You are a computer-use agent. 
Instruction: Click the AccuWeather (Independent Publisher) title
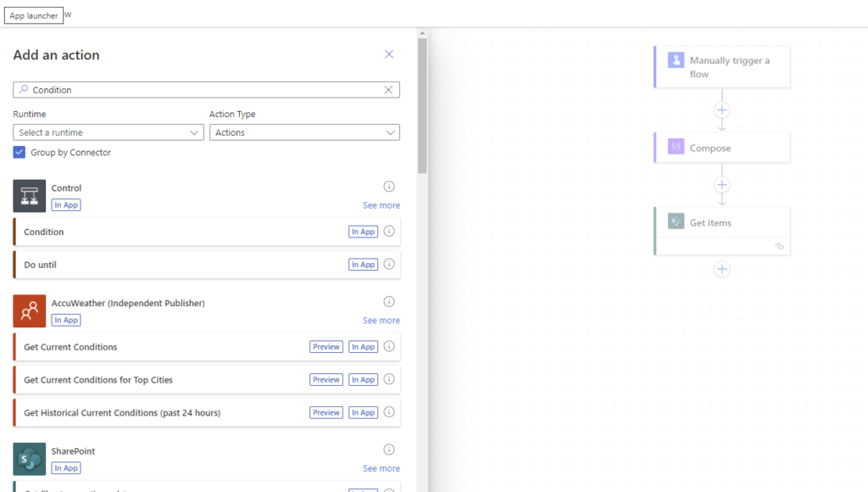point(128,303)
